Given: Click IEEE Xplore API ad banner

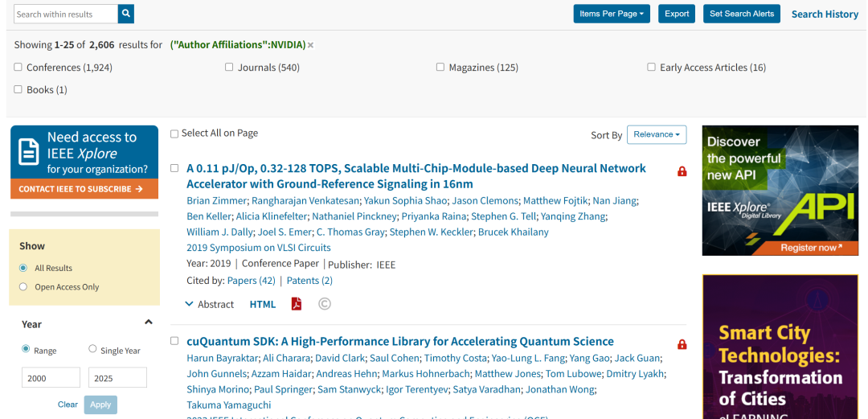Looking at the screenshot, I should click(x=780, y=190).
